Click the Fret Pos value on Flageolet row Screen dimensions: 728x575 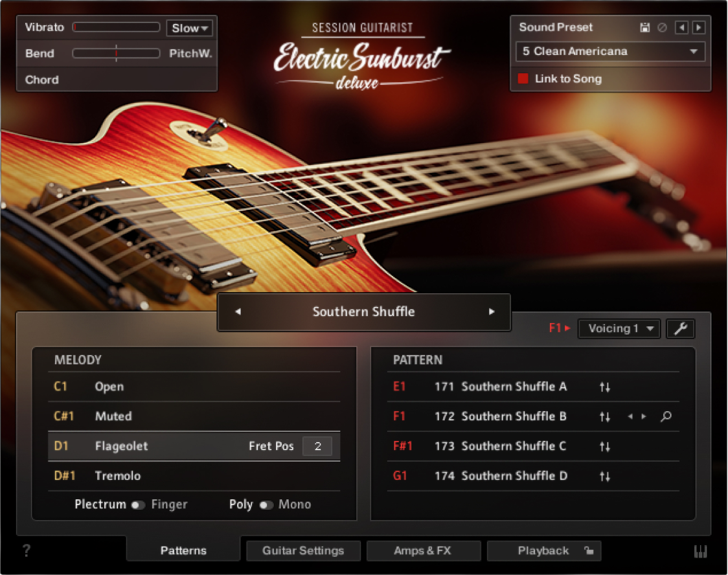point(317,446)
